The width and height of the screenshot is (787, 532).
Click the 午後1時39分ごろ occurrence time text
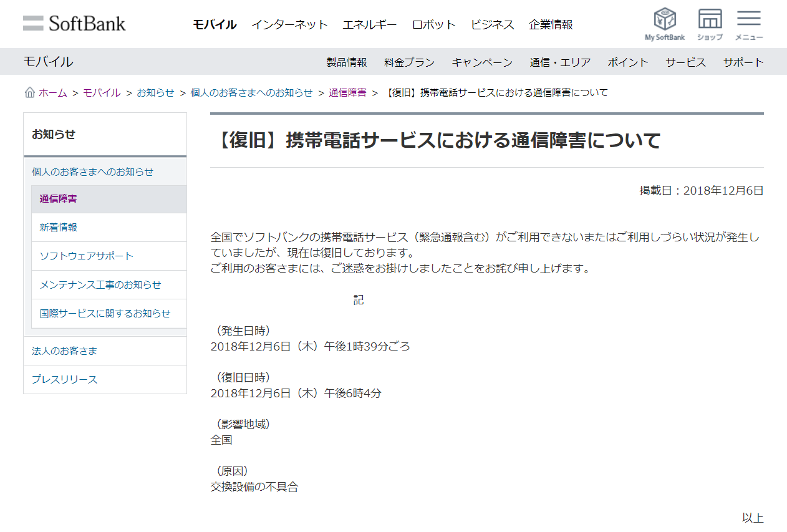pos(367,346)
